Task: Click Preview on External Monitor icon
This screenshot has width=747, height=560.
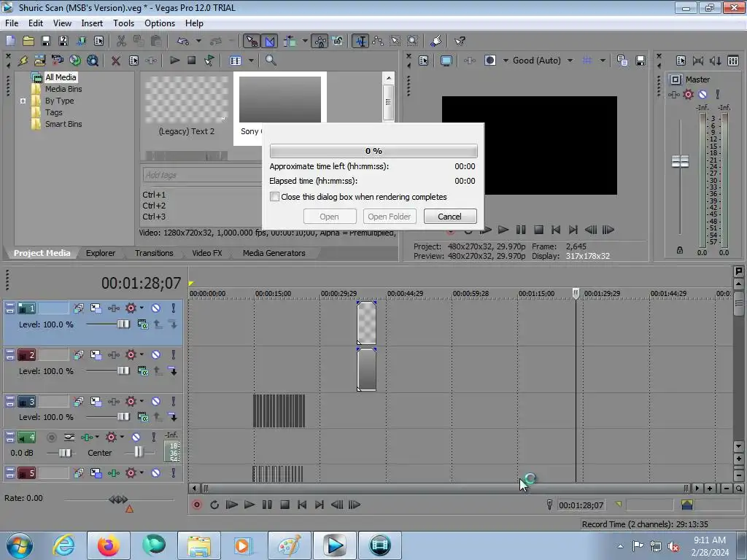Action: [446, 61]
